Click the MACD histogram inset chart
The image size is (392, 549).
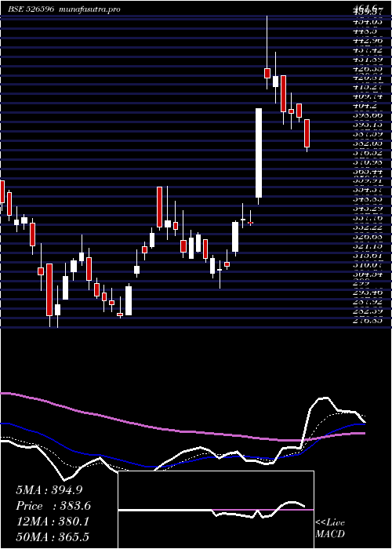[x=216, y=510]
